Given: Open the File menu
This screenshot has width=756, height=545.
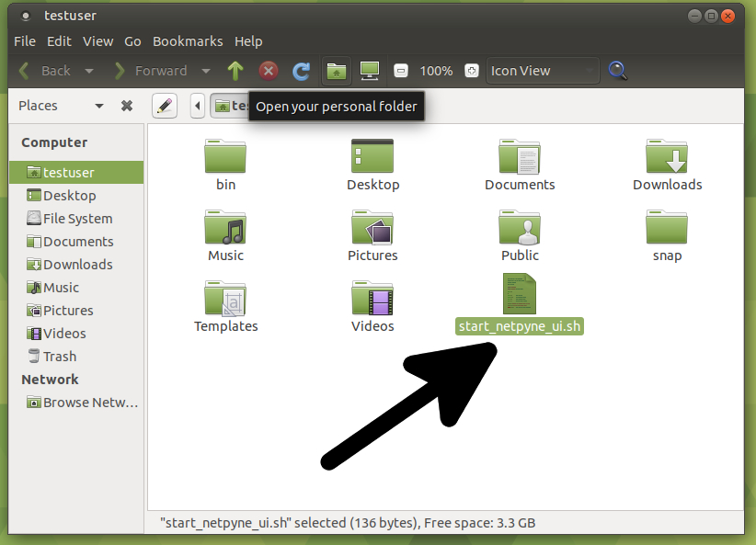Looking at the screenshot, I should point(25,41).
